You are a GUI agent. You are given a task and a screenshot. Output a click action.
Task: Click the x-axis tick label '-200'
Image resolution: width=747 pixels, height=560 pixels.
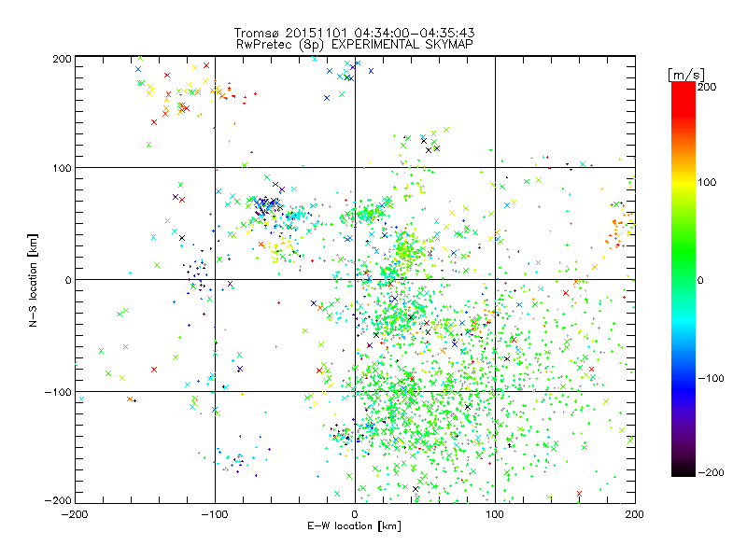75,514
